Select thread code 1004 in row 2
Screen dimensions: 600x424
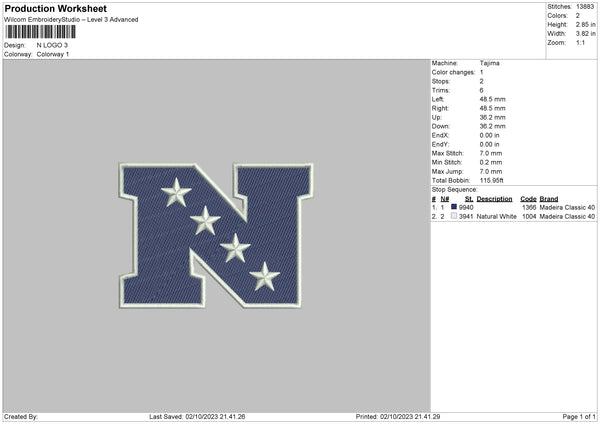point(529,217)
